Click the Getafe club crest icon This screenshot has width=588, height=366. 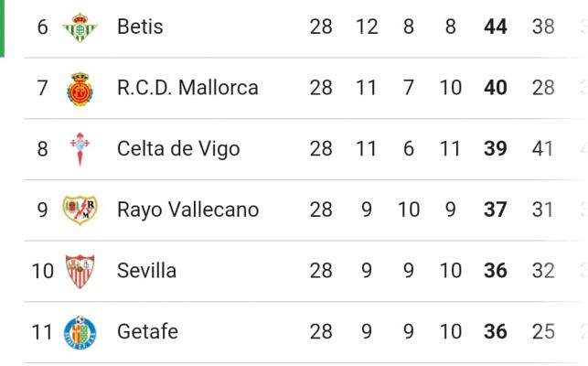tap(80, 331)
